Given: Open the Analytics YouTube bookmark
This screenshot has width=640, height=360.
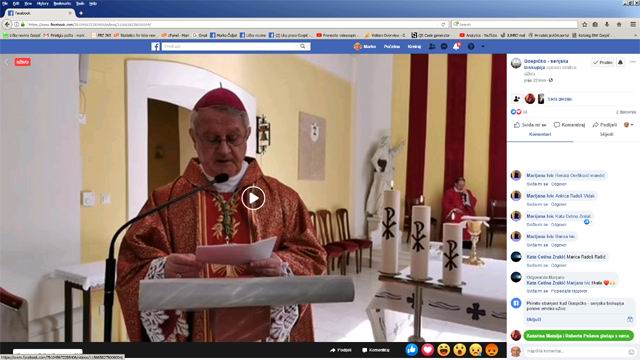Looking at the screenshot, I should point(478,36).
